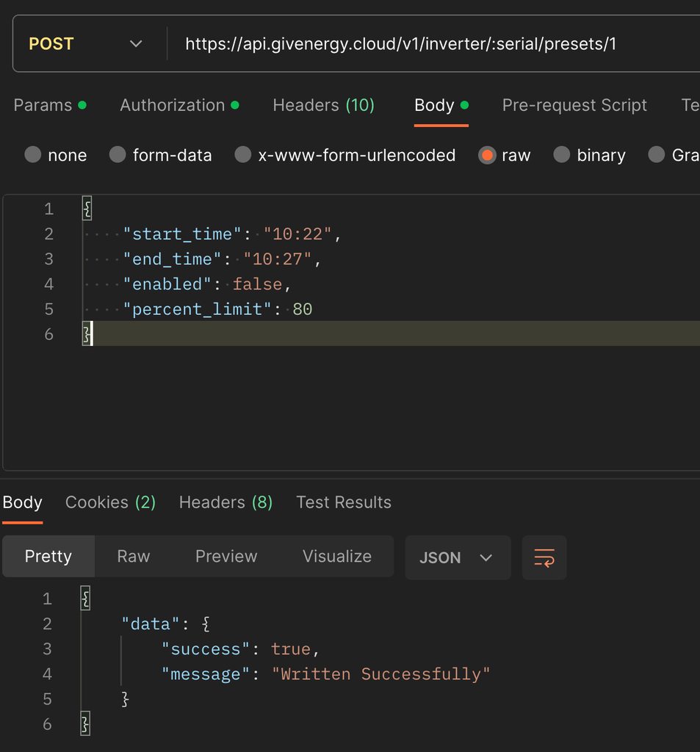Choose x-www-form-urlencoded body type
Image resolution: width=700 pixels, height=752 pixels.
tap(243, 155)
